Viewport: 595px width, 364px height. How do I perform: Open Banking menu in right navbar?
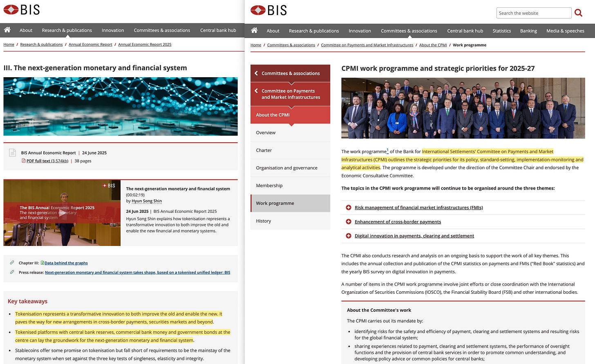click(x=528, y=31)
